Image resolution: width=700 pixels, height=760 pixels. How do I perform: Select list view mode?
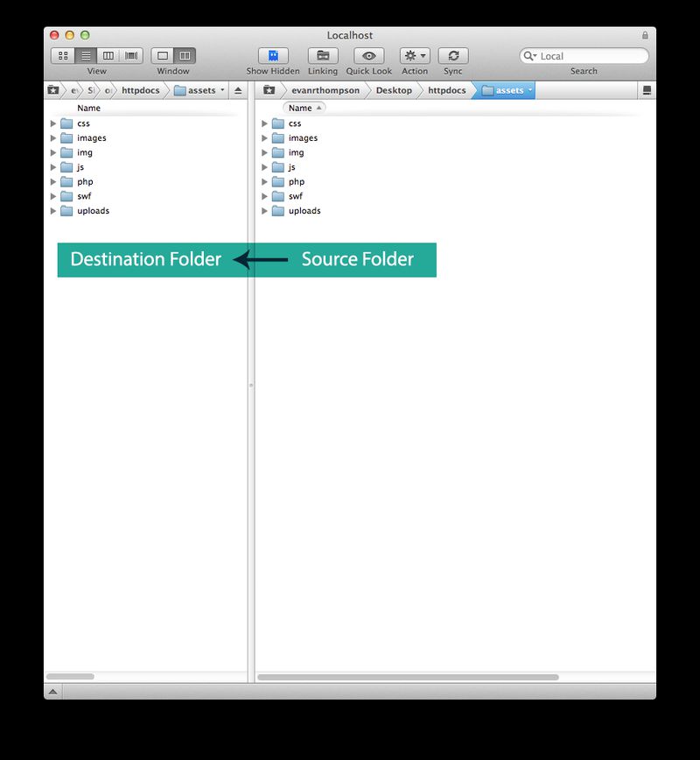86,55
